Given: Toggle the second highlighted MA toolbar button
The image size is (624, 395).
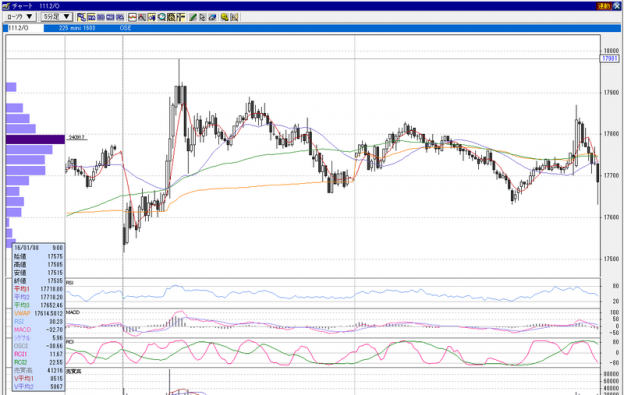Looking at the screenshot, I should click(x=91, y=17).
